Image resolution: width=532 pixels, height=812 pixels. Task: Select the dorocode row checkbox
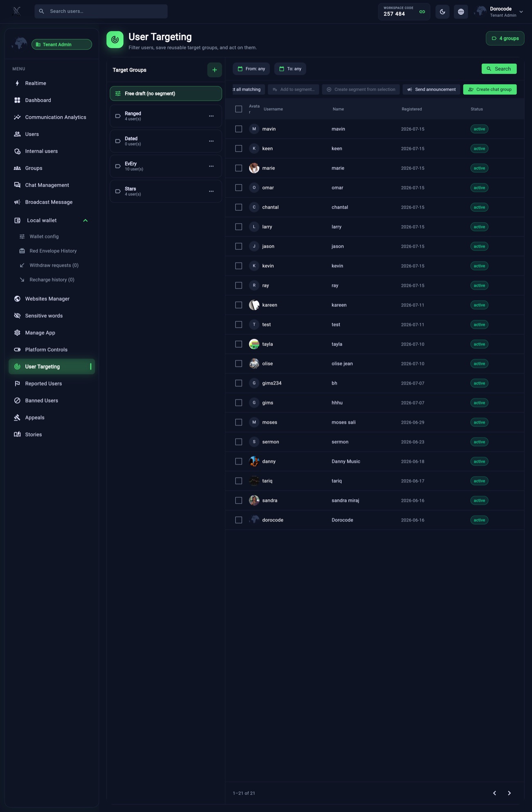(239, 520)
